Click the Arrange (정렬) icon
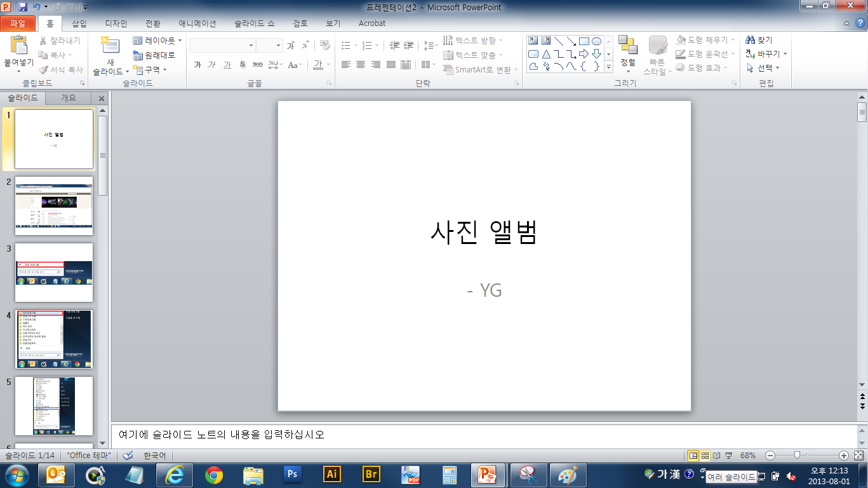Image resolution: width=868 pixels, height=488 pixels. point(627,46)
